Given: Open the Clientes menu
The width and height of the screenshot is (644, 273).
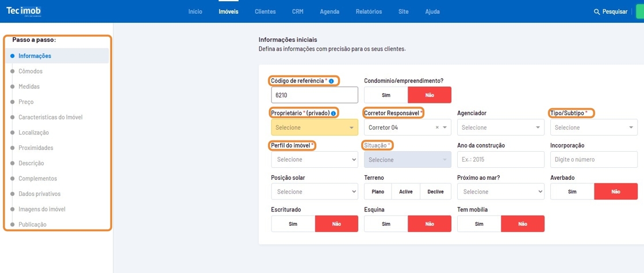Looking at the screenshot, I should click(x=265, y=11).
